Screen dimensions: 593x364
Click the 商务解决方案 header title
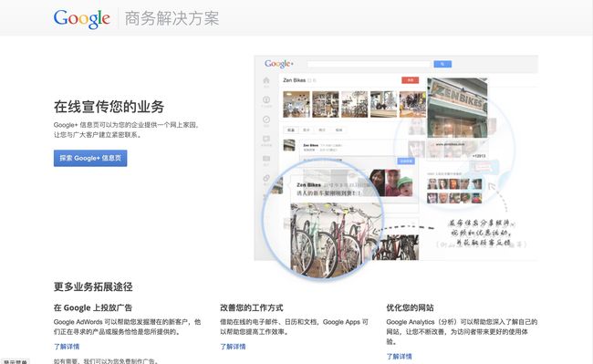point(172,18)
